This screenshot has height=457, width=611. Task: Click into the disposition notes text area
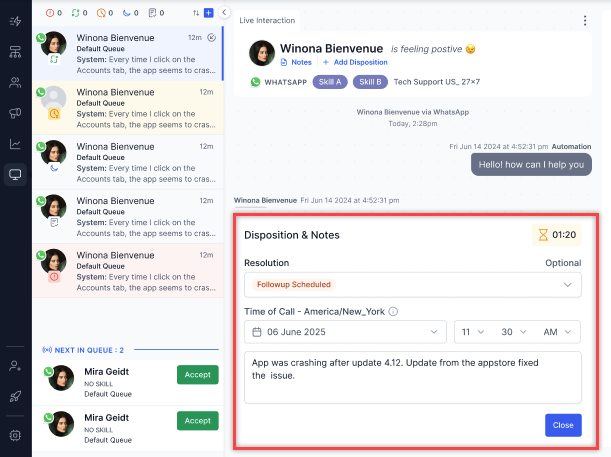point(412,379)
